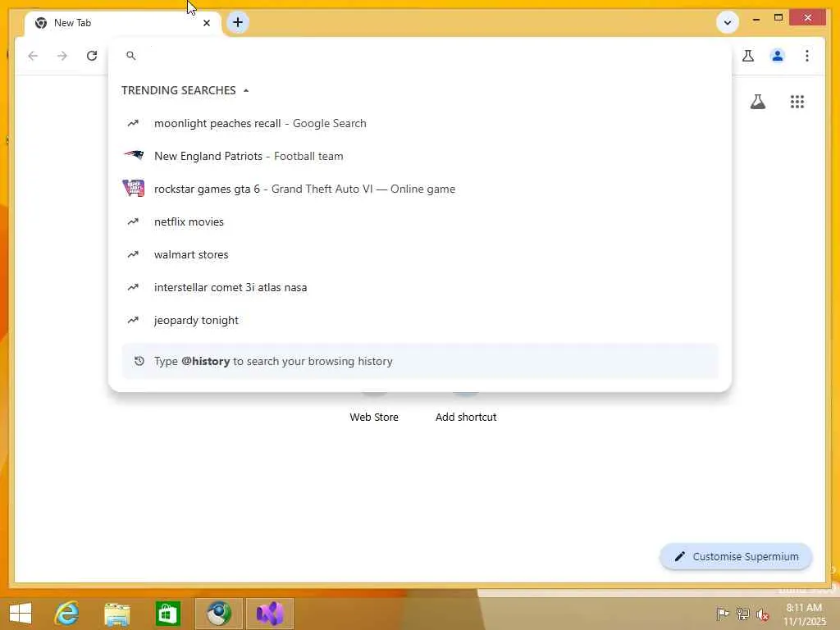Select the New Tab tab
840x630 pixels.
coord(123,23)
